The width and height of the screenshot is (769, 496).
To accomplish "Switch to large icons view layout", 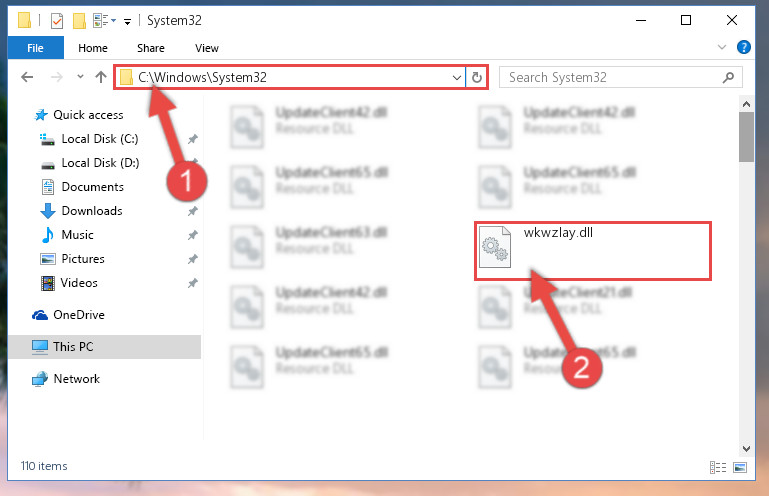I will [740, 467].
